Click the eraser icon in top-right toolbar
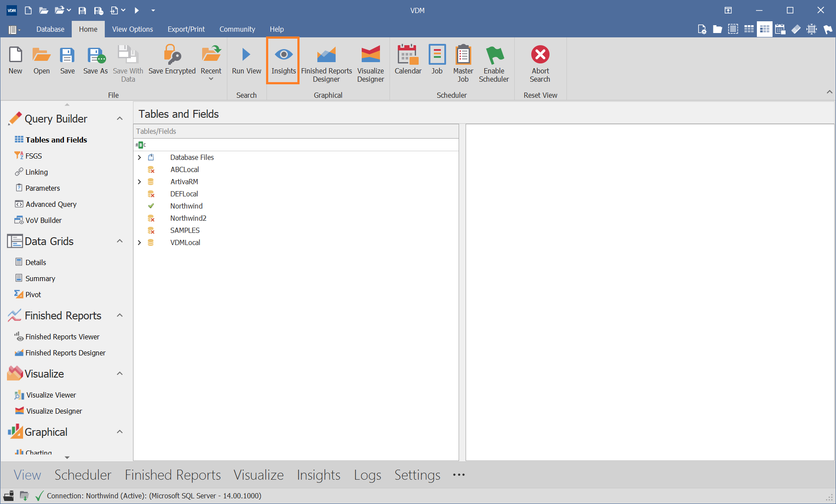836x504 pixels. [x=796, y=29]
